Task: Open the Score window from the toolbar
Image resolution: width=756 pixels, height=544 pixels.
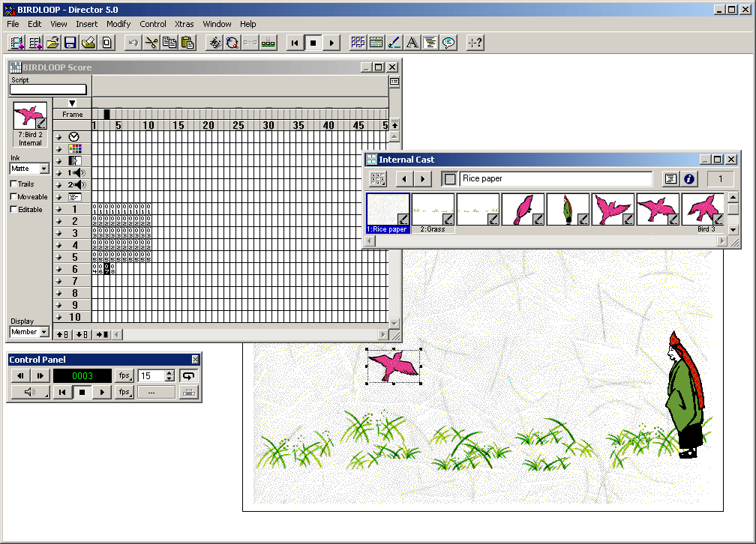Action: [x=376, y=43]
